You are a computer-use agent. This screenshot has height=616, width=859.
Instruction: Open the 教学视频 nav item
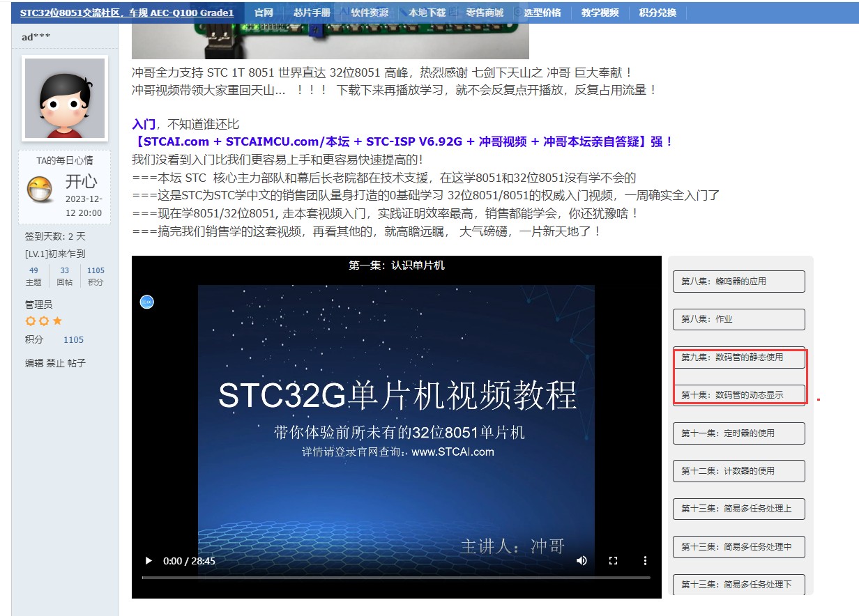(x=600, y=13)
